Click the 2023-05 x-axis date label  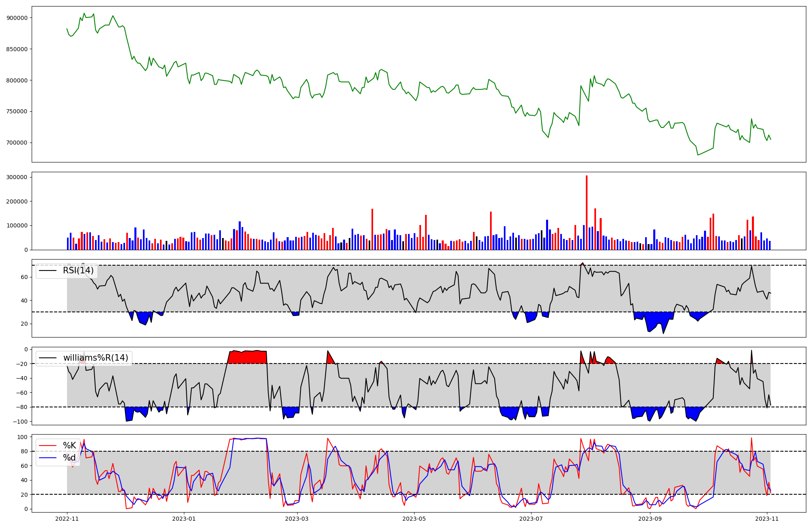[x=414, y=519]
